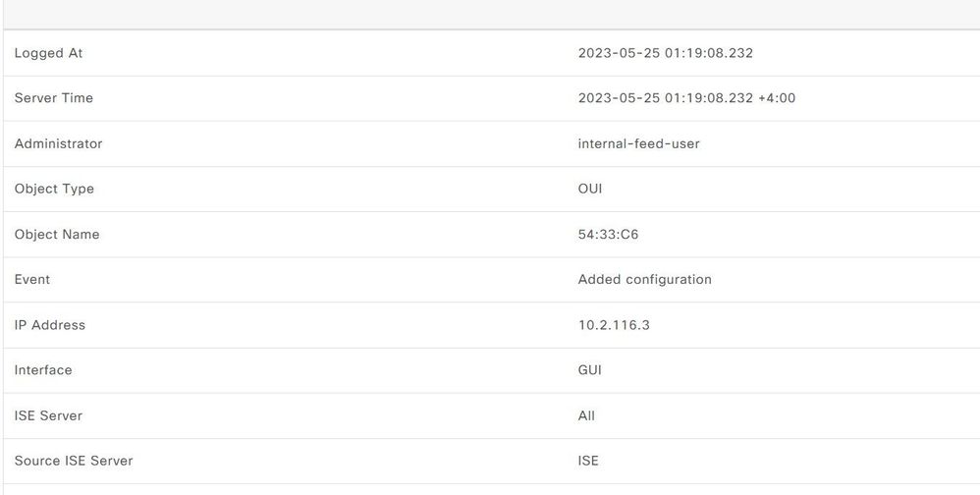Select the Logged At timestamp value
This screenshot has height=495, width=980.
[665, 53]
